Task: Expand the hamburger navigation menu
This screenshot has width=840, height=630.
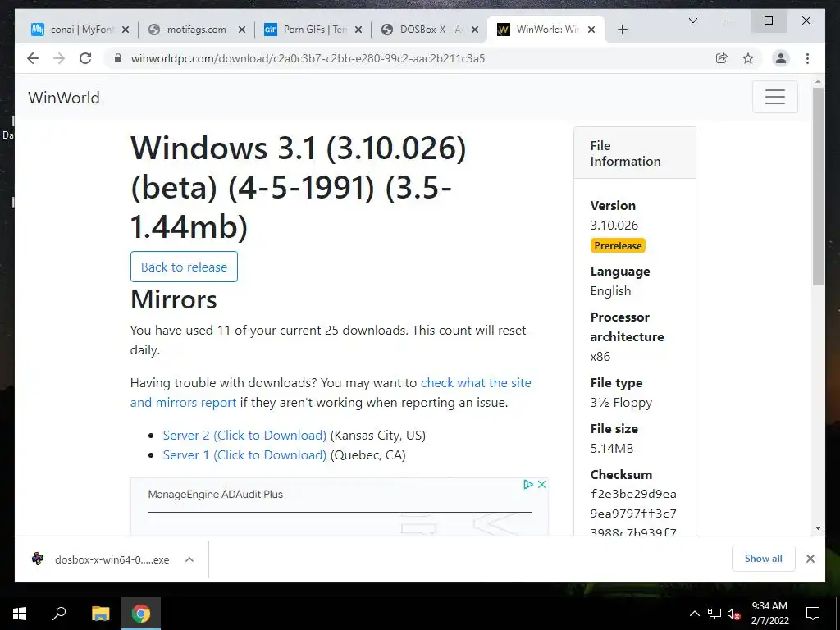Action: pos(774,97)
